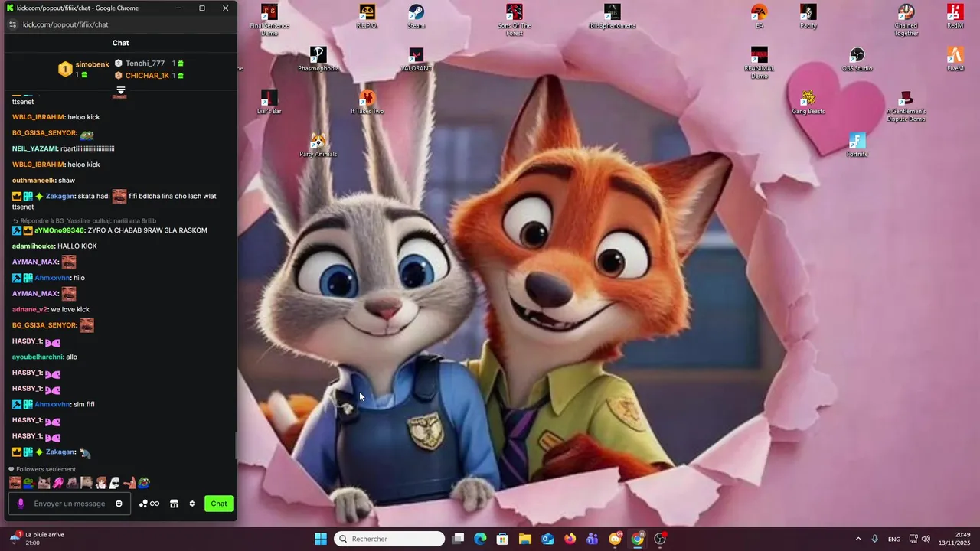Open OBS Studio from the taskbar
The image size is (980, 551).
[x=660, y=539]
